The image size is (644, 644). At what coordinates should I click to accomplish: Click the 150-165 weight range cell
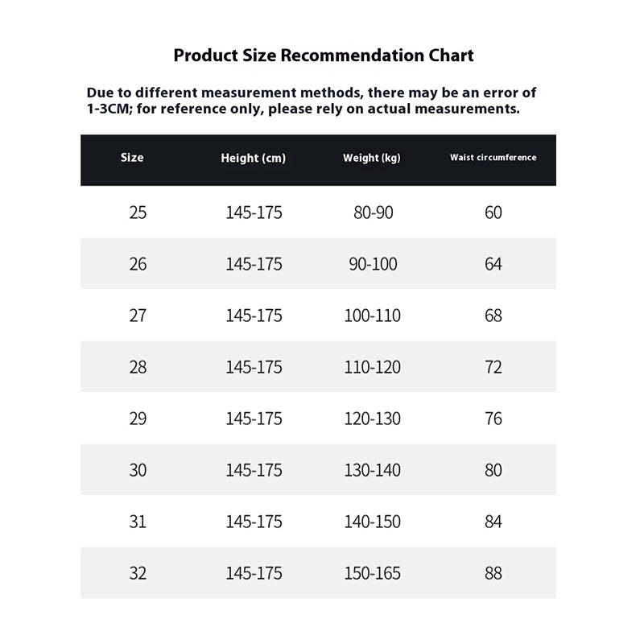373,573
